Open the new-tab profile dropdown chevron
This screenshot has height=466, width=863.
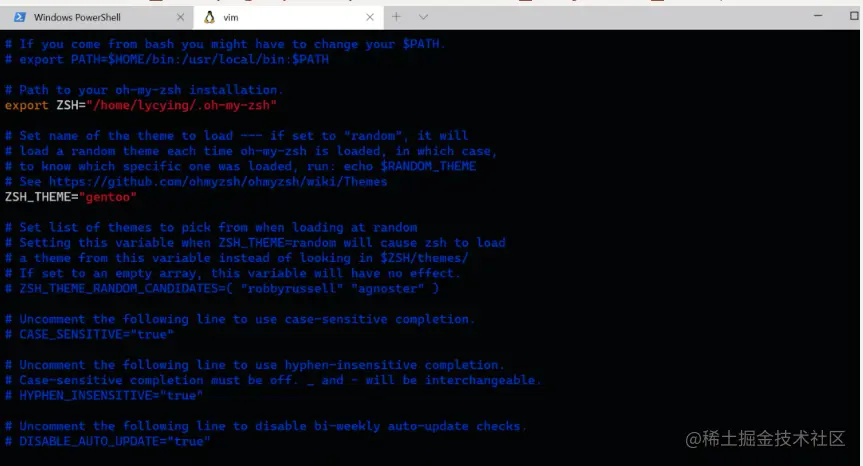click(x=423, y=17)
